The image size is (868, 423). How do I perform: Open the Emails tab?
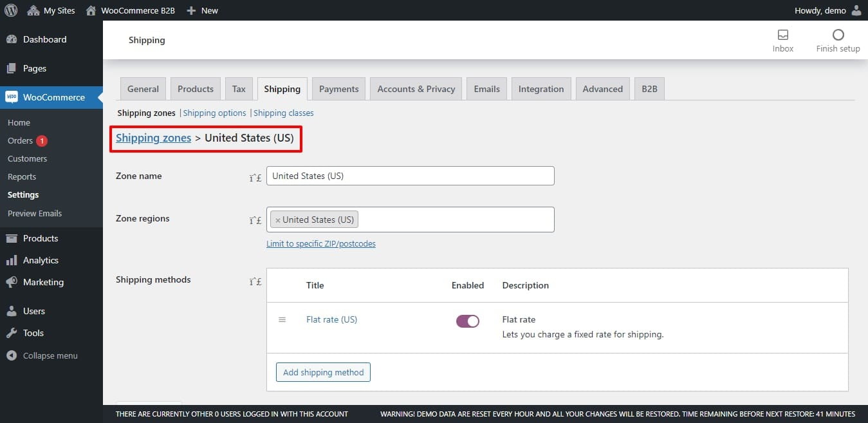point(487,89)
